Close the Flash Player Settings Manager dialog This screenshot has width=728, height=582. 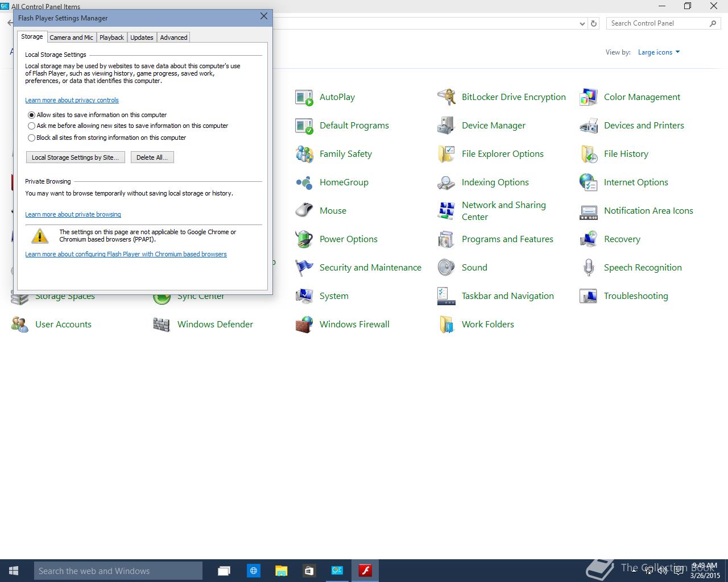(264, 16)
